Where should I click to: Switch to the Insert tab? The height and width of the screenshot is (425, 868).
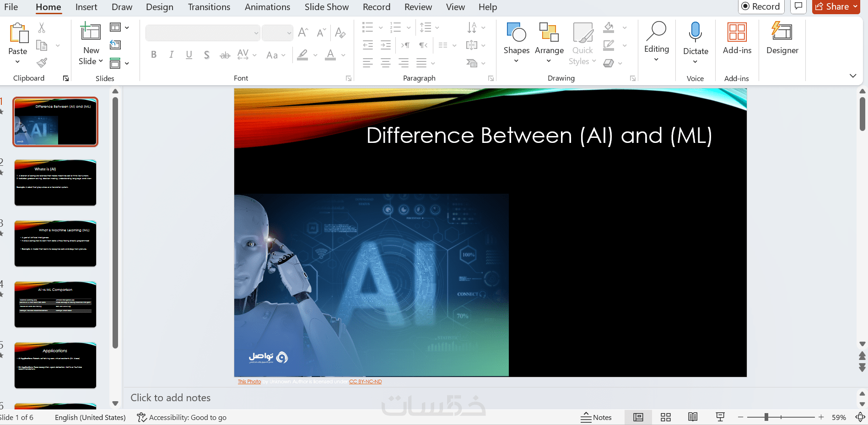point(86,7)
